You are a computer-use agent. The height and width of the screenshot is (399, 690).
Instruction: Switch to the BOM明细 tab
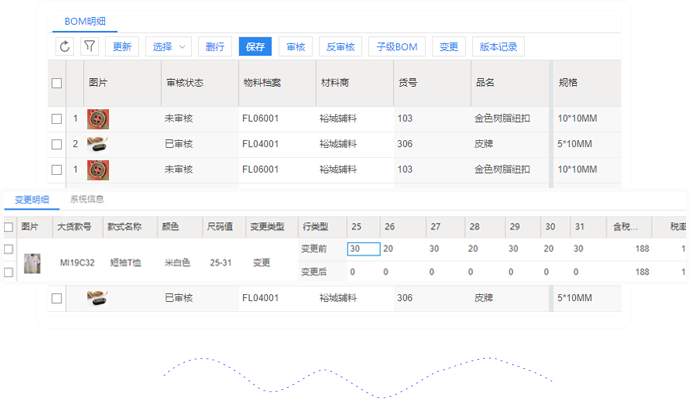tap(85, 22)
